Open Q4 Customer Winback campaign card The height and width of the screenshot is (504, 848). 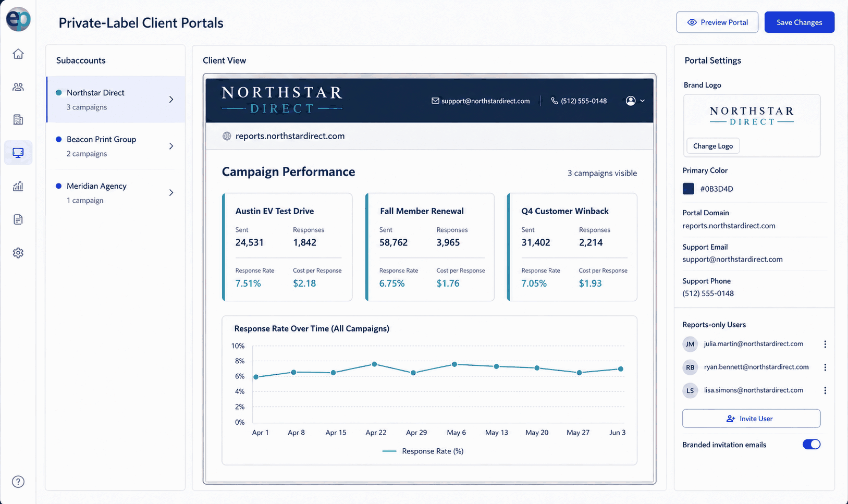coord(572,247)
